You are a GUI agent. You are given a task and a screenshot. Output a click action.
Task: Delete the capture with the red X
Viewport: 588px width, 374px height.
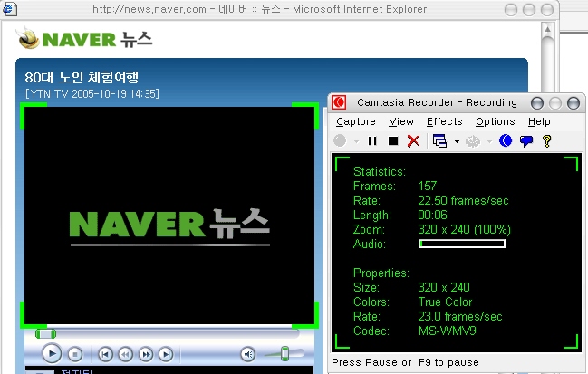pyautogui.click(x=414, y=141)
